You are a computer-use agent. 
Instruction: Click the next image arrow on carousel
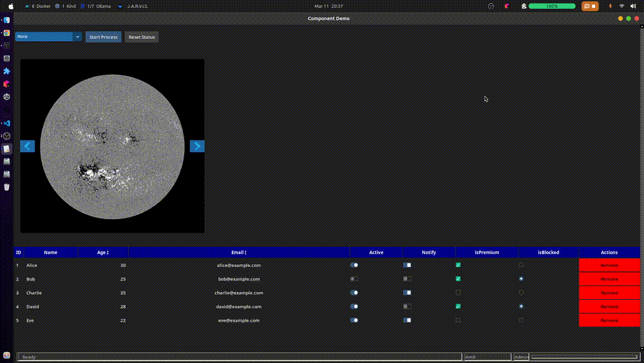click(x=197, y=146)
